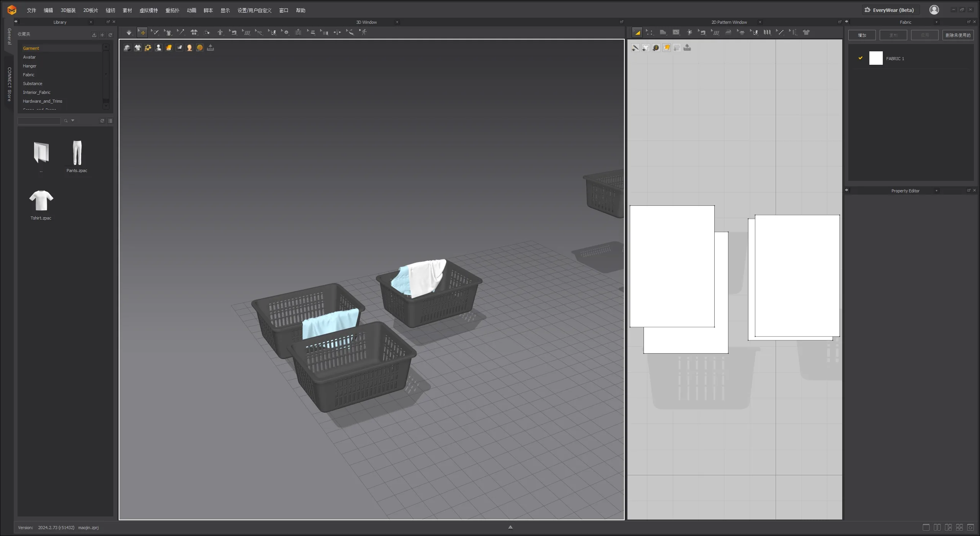Select the Fold Arrangement tool in the 3D toolbar
The image size is (980, 536).
tap(207, 33)
